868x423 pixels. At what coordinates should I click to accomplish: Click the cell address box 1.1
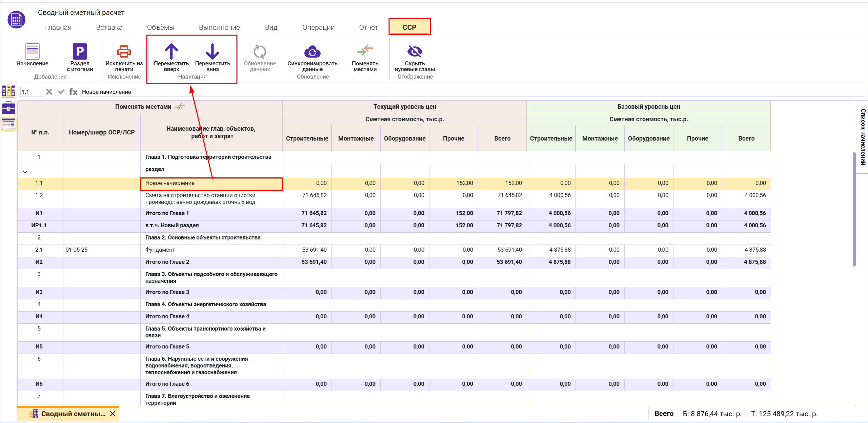[31, 92]
